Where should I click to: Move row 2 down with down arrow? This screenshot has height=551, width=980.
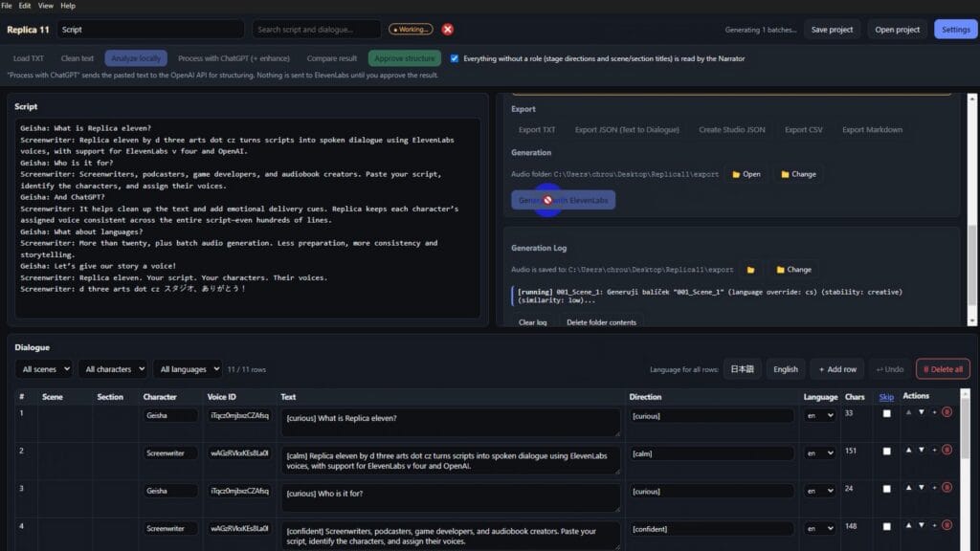(x=922, y=450)
